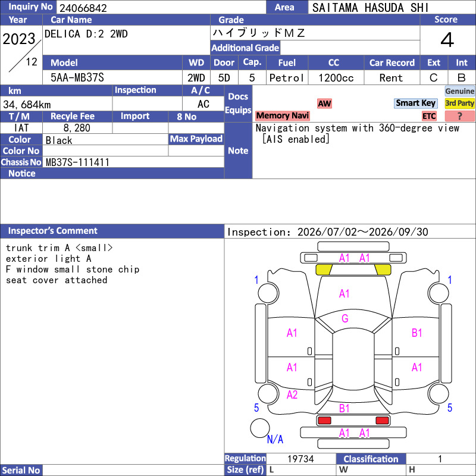Click the pink question mark badge
Screen dimensions: 476x476
pos(459,116)
